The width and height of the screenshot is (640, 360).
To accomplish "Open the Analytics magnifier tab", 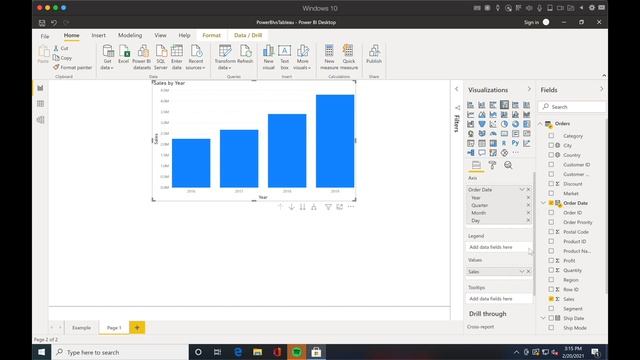I will tap(508, 165).
